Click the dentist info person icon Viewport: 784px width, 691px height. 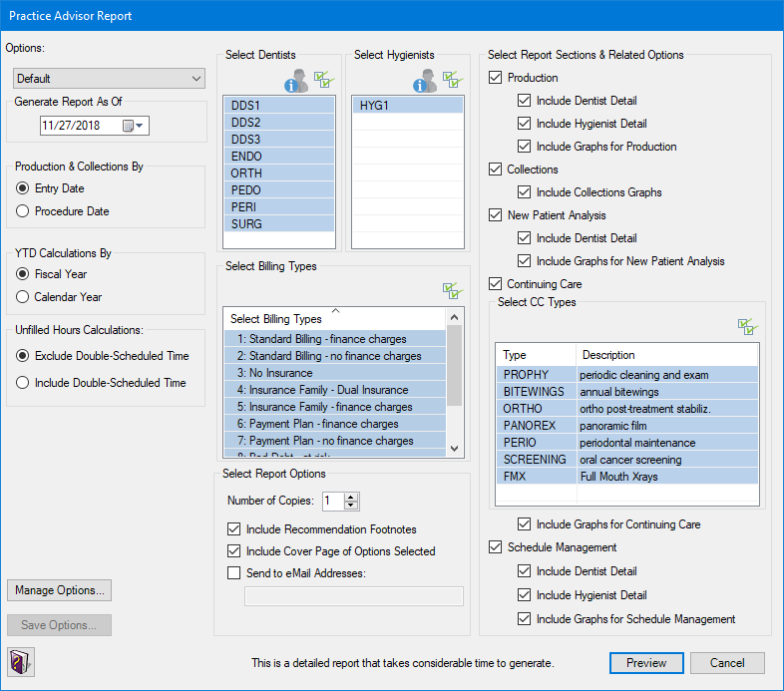(x=296, y=81)
